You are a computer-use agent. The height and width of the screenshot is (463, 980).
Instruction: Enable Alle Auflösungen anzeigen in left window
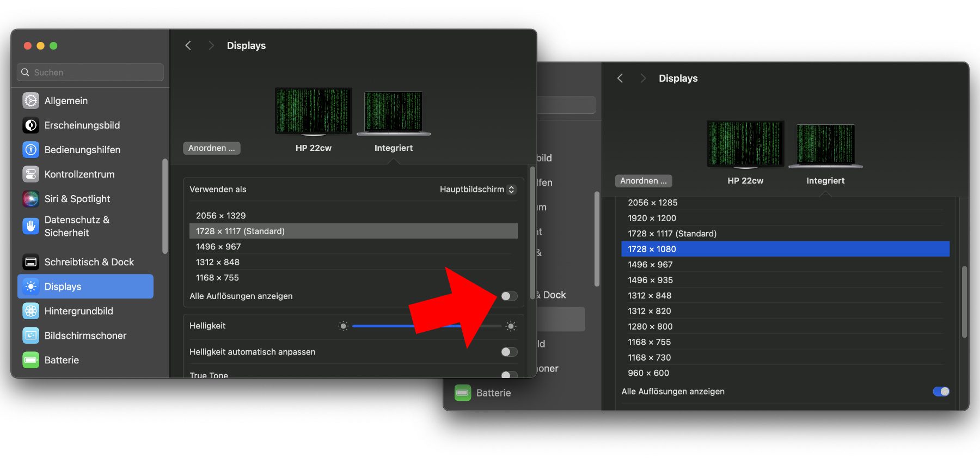click(509, 296)
